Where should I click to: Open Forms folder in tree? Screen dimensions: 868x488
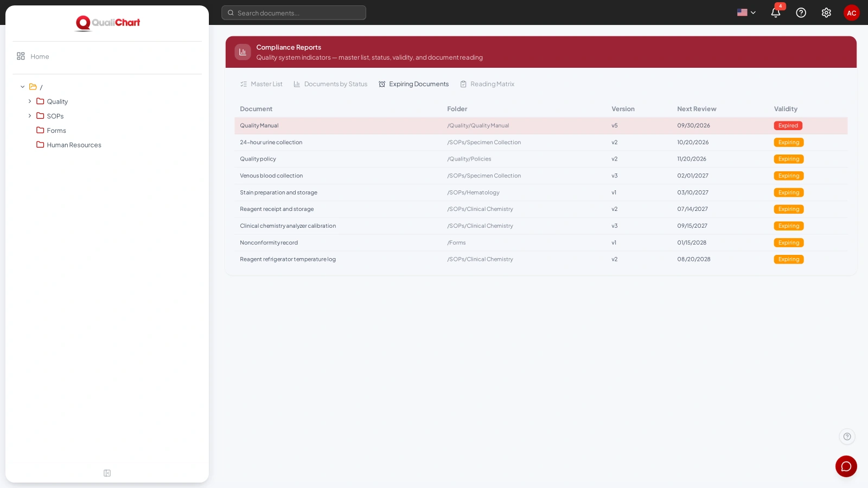pyautogui.click(x=56, y=131)
